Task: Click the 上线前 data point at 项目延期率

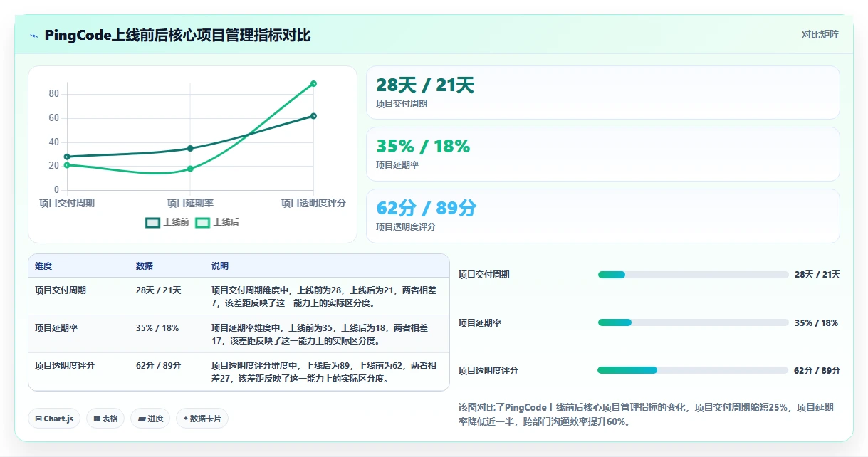Action: pos(190,148)
